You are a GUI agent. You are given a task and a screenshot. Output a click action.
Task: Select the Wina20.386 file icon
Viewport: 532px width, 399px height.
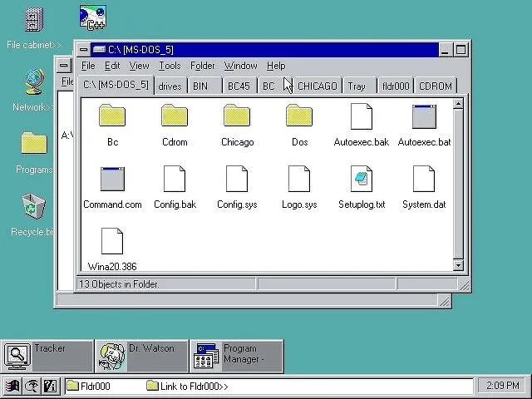[112, 241]
